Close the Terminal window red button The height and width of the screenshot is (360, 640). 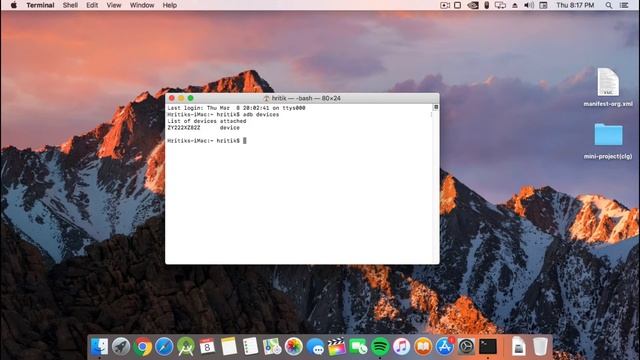coord(172,98)
